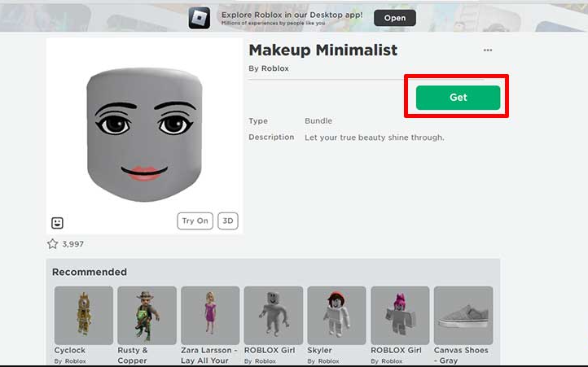Open the Roblox creator link beside By
This screenshot has width=588, height=367.
tap(275, 68)
